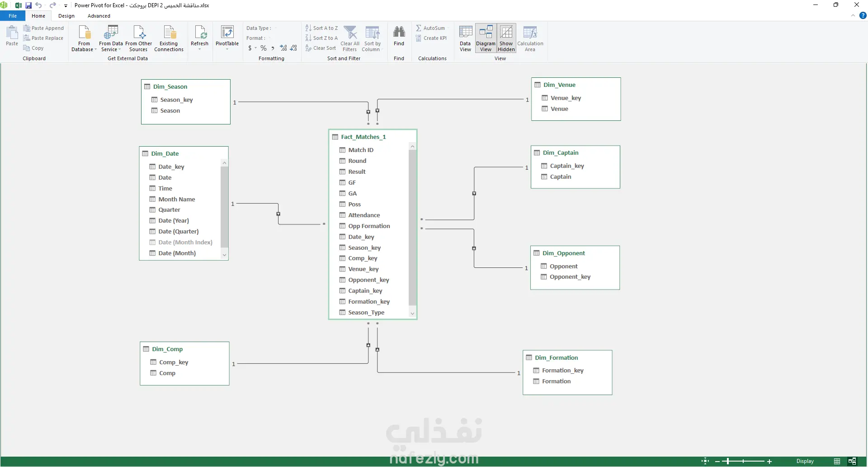The width and height of the screenshot is (868, 467).
Task: Select Month Name field in Dim_Date
Action: [177, 199]
